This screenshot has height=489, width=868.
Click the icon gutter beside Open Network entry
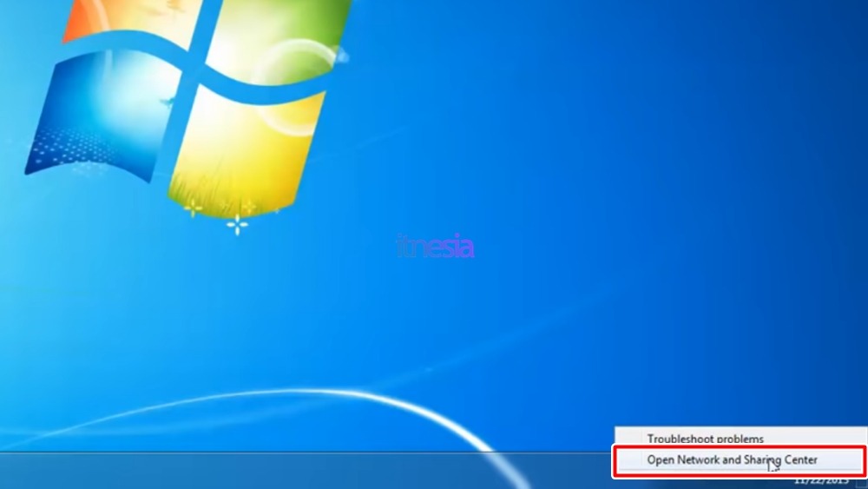tap(629, 460)
